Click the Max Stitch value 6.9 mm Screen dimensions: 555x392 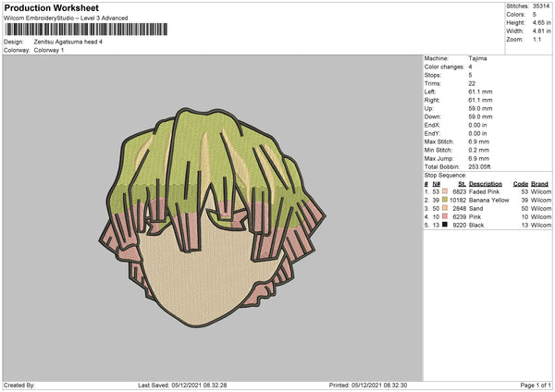click(479, 141)
